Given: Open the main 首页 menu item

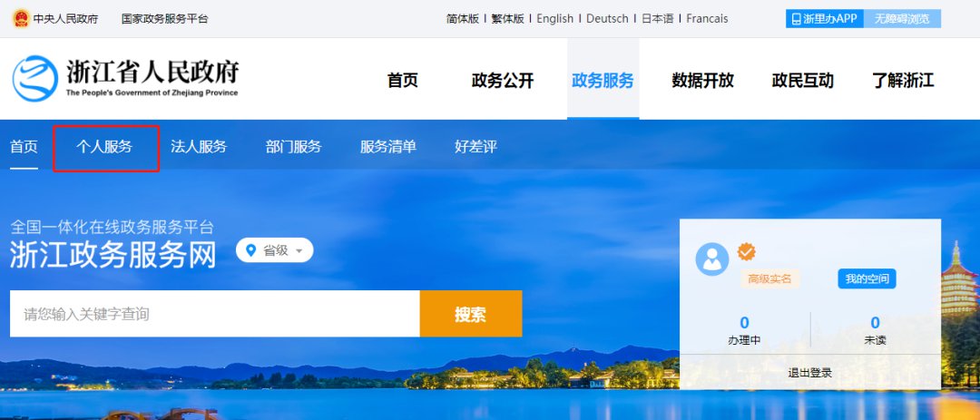Looking at the screenshot, I should 403,81.
